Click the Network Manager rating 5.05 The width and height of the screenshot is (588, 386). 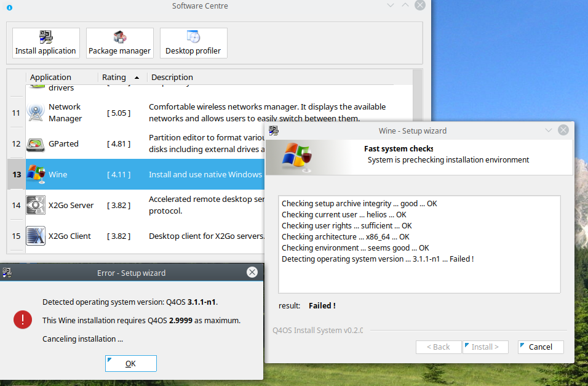pos(119,113)
